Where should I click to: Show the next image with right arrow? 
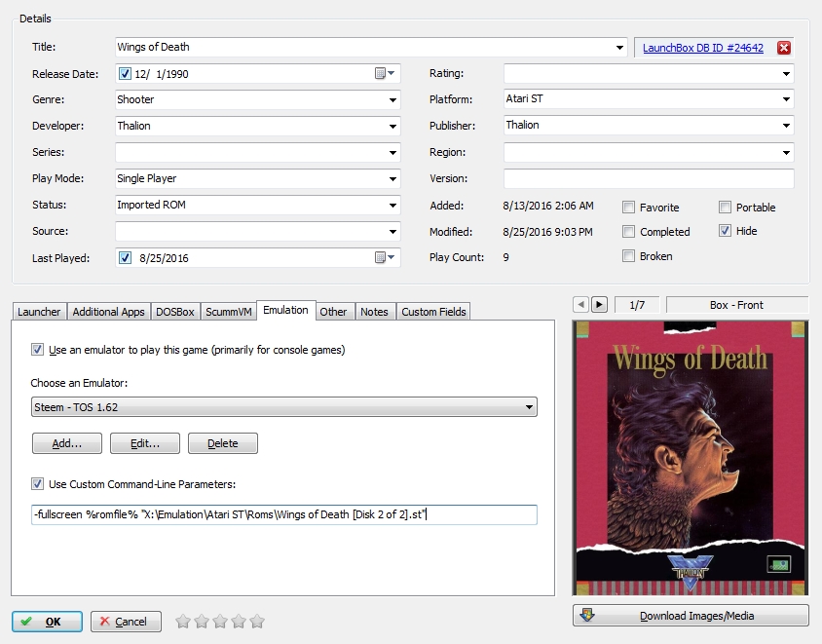tap(599, 304)
